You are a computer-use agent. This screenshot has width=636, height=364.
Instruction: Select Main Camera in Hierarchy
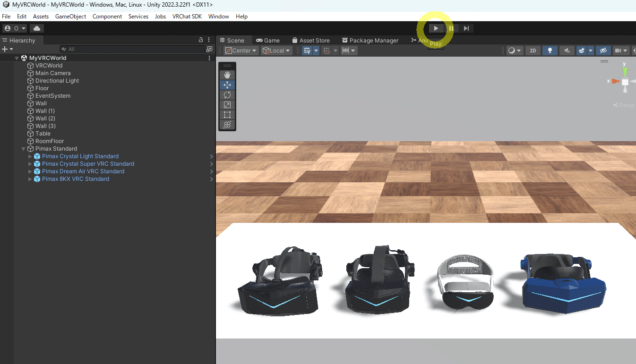(53, 73)
